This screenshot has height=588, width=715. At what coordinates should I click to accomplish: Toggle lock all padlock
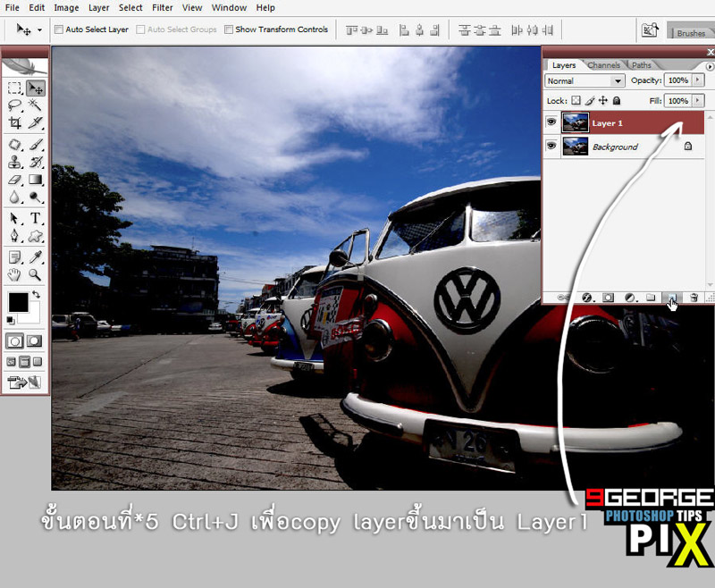click(617, 100)
